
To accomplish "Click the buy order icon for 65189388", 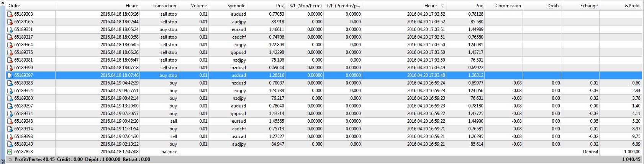I will click(x=10, y=83).
